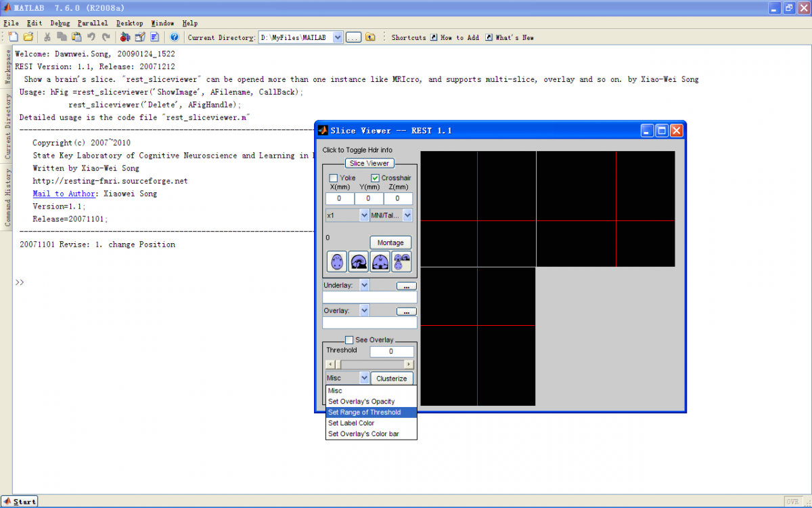Click the Clusterize button

tap(392, 379)
